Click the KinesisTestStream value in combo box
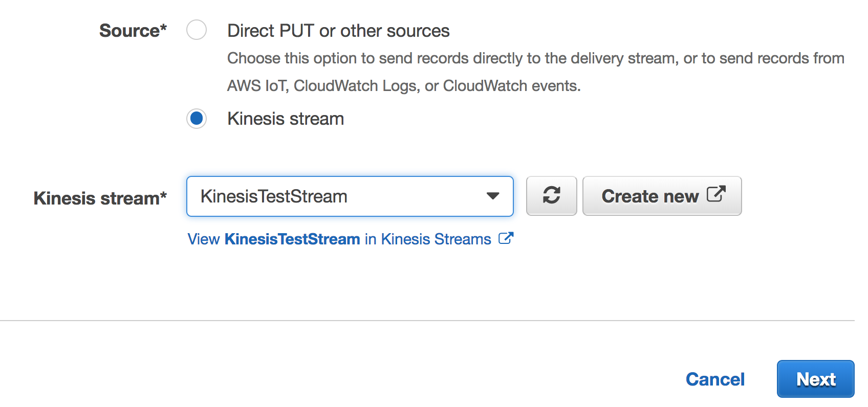Image resolution: width=868 pixels, height=407 pixels. pyautogui.click(x=274, y=196)
